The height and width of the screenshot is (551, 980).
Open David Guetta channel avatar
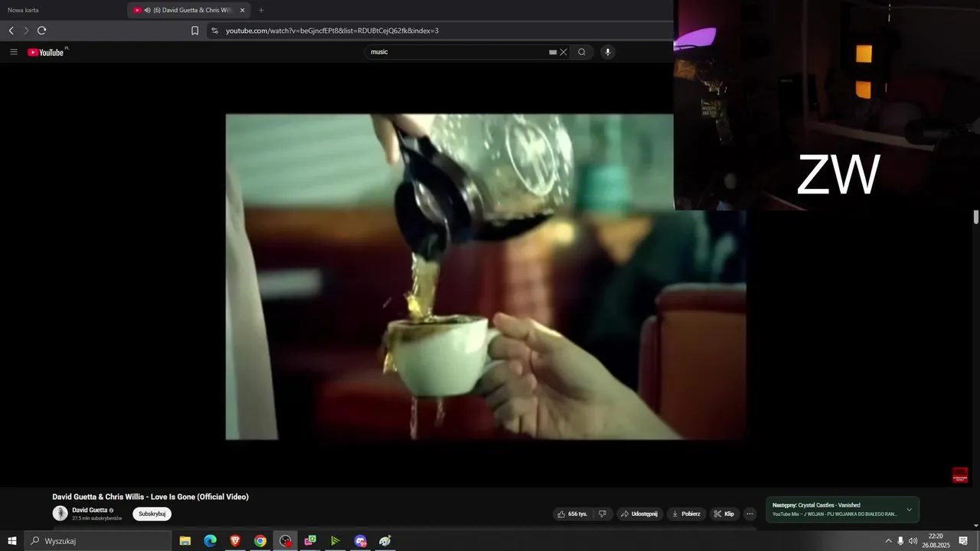(x=60, y=514)
